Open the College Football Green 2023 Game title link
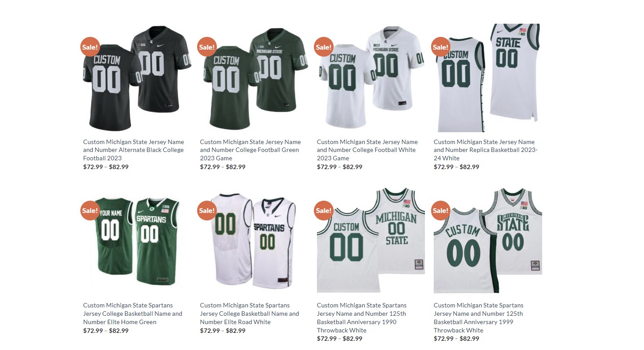Screen dimensions: 644x350 pos(250,150)
